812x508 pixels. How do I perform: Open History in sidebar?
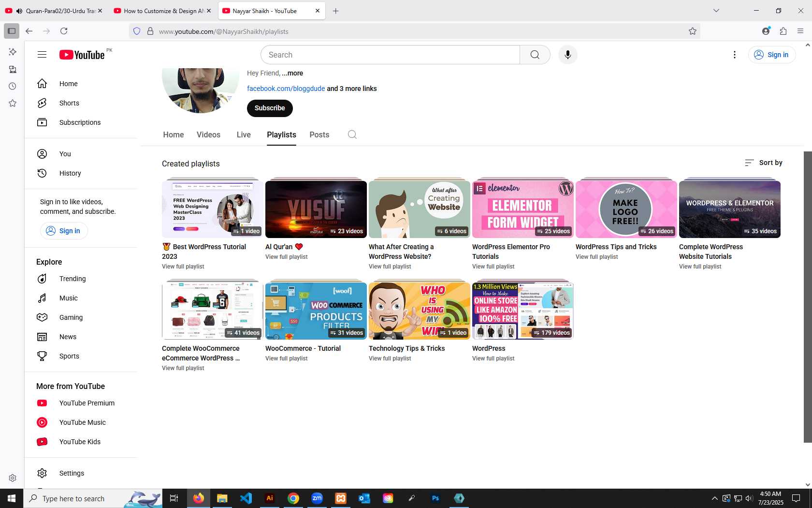tap(81, 173)
